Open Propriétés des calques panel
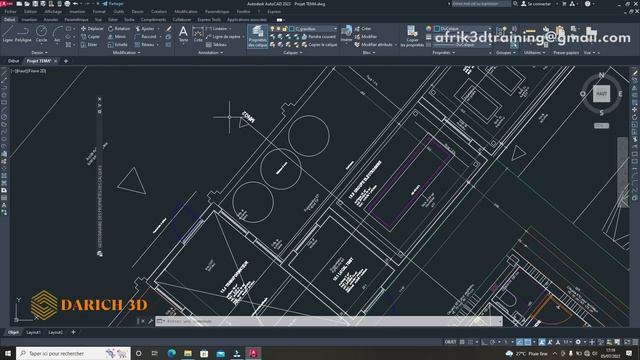Image resolution: width=640 pixels, height=360 pixels. pos(258,36)
